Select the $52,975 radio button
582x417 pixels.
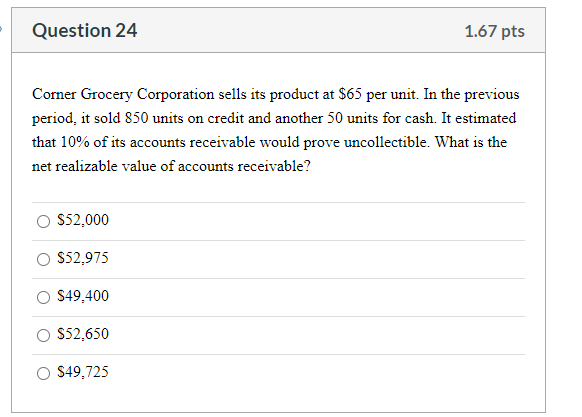tap(43, 259)
